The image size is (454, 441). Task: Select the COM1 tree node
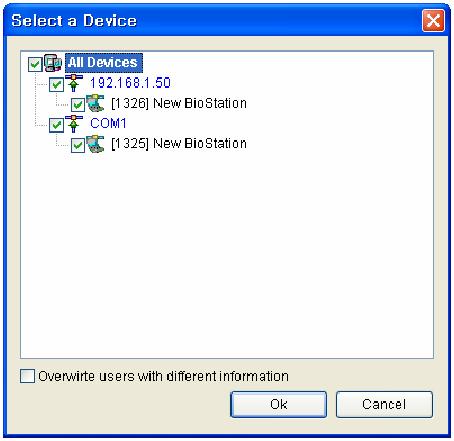108,124
